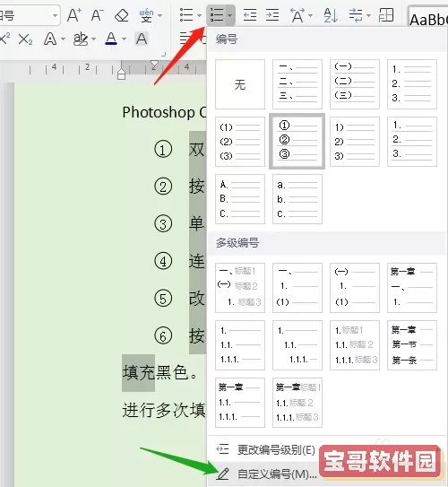Clear formatting with eraser icon
448x487 pixels.
[x=121, y=15]
